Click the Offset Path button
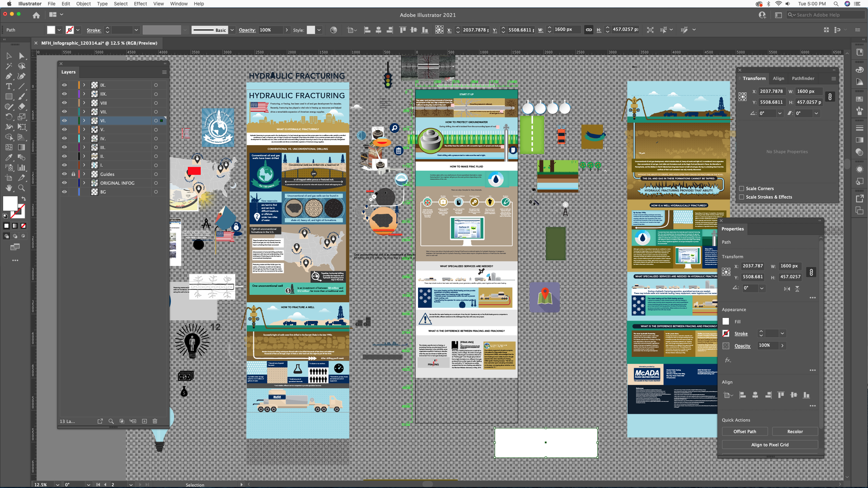 (744, 431)
